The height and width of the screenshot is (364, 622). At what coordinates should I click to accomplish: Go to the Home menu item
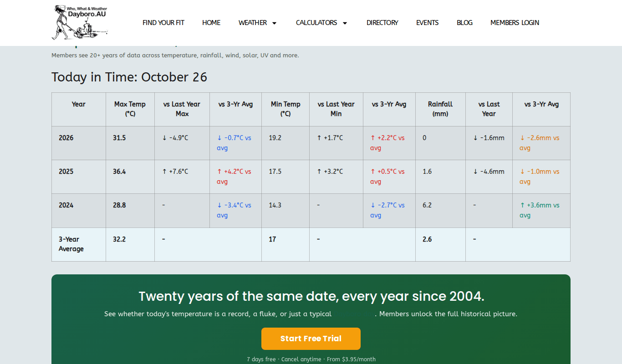click(211, 23)
